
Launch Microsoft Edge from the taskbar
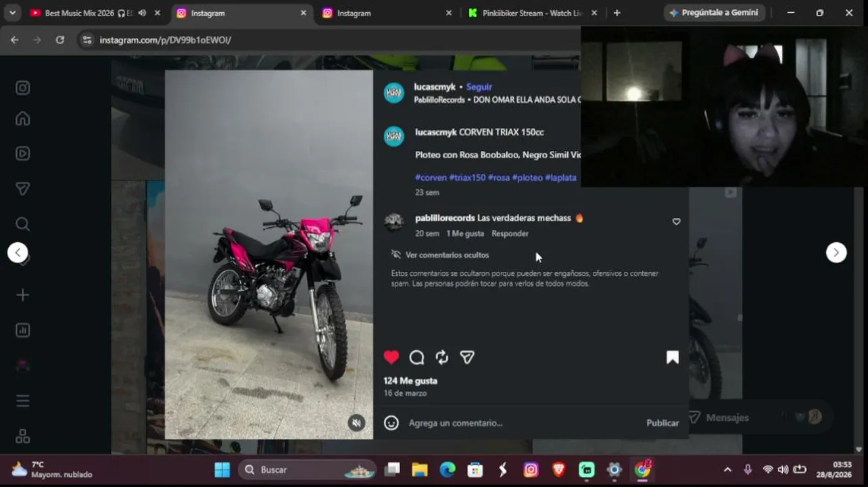(448, 469)
